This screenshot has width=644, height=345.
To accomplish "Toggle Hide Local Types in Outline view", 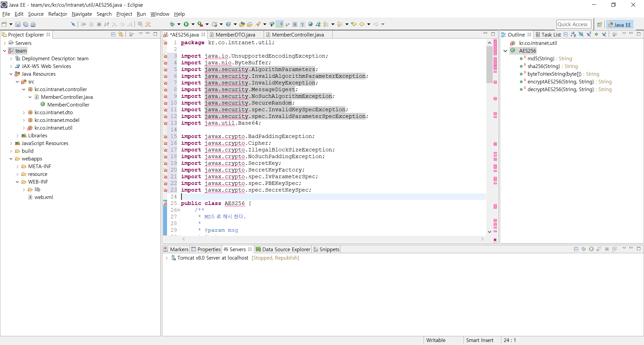I will click(604, 34).
